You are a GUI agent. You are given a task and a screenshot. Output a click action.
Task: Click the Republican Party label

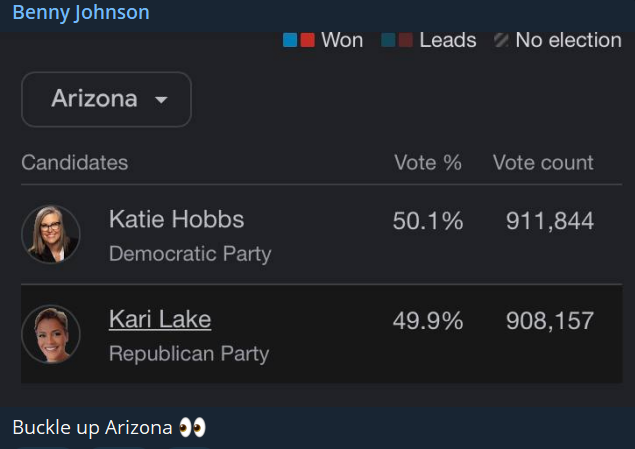point(189,354)
